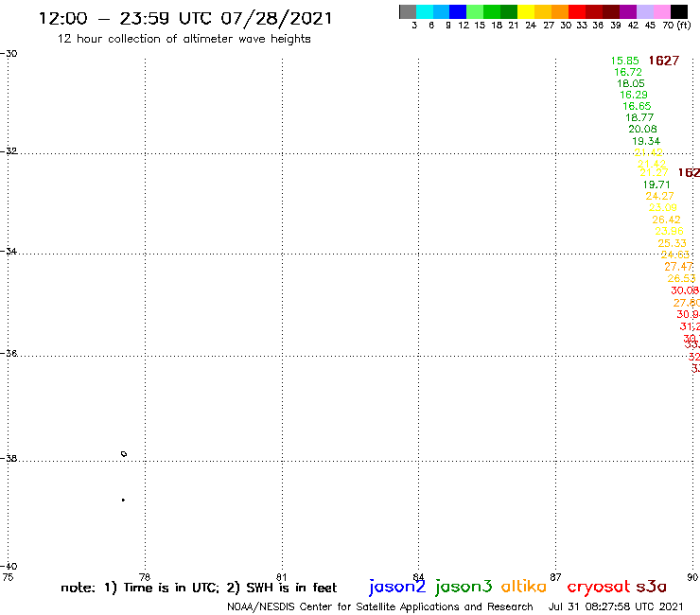
Task: Click the latitude label -32
Action: click(9, 151)
